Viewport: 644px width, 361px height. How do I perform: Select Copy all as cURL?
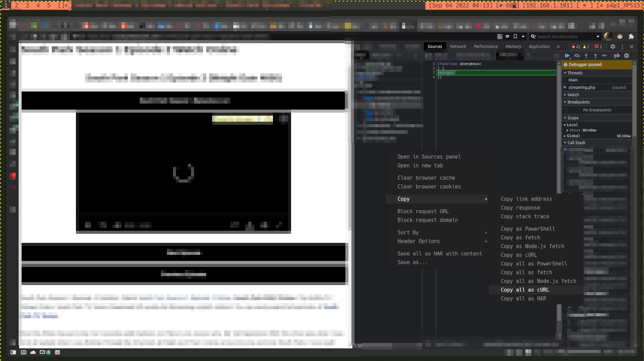click(525, 290)
